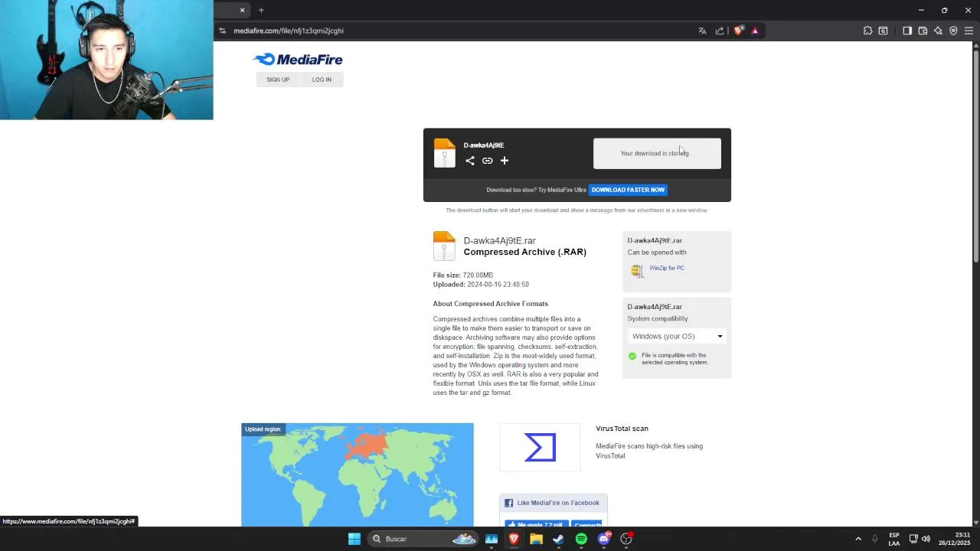Click the upload region world map
The image size is (980, 551).
pos(358,475)
